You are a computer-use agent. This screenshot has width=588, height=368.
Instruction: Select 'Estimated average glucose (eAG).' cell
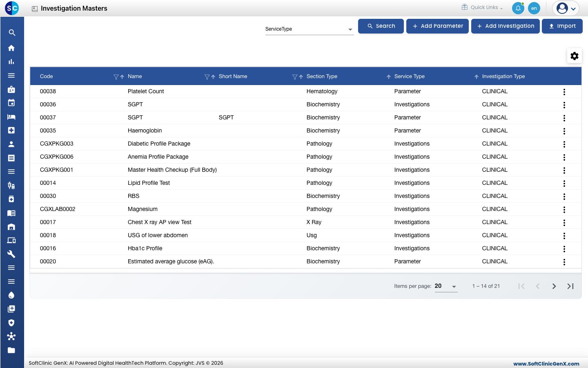(171, 261)
